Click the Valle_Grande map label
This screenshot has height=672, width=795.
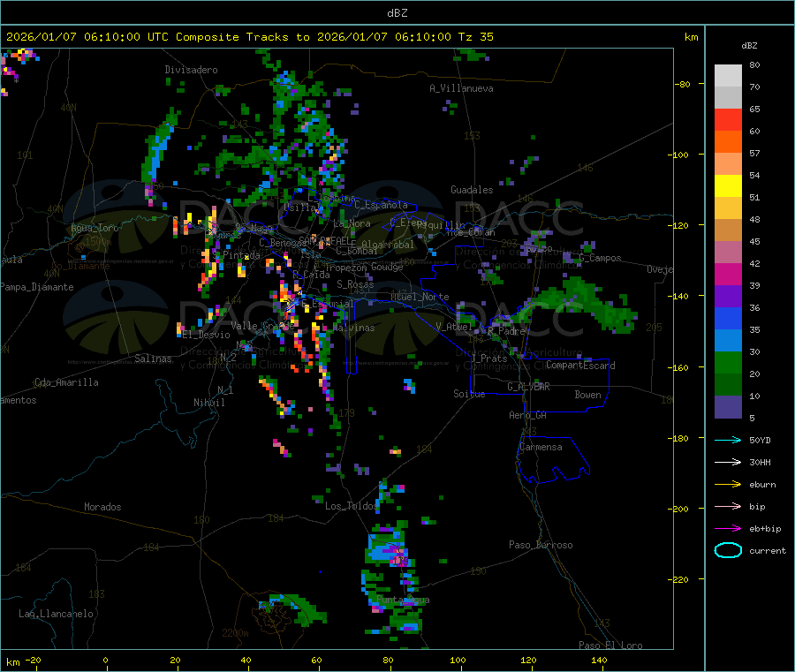click(262, 325)
